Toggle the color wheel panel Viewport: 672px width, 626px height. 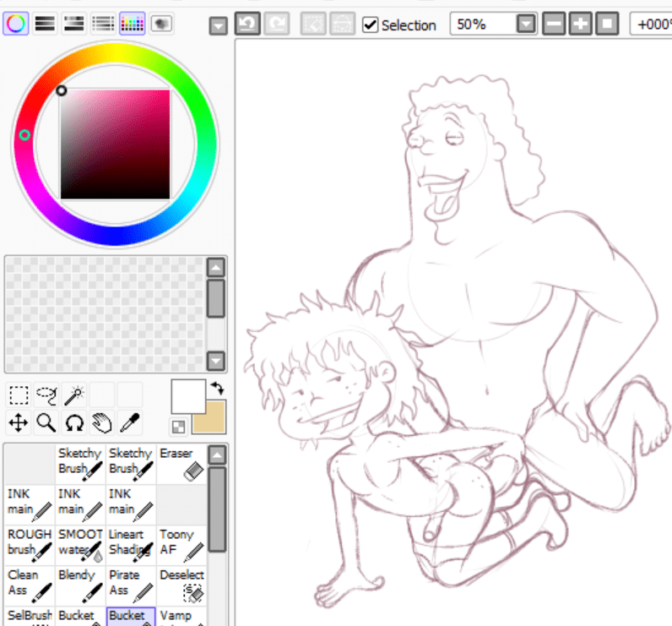15,24
